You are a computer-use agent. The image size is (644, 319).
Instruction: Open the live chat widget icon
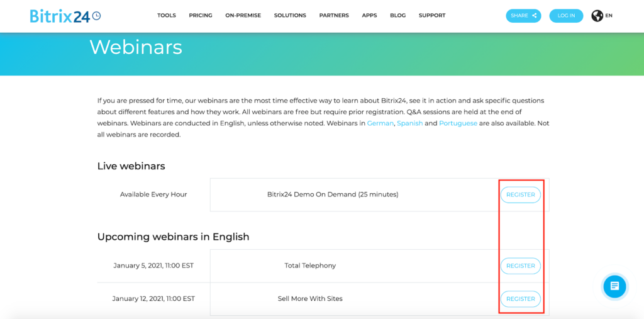point(614,286)
